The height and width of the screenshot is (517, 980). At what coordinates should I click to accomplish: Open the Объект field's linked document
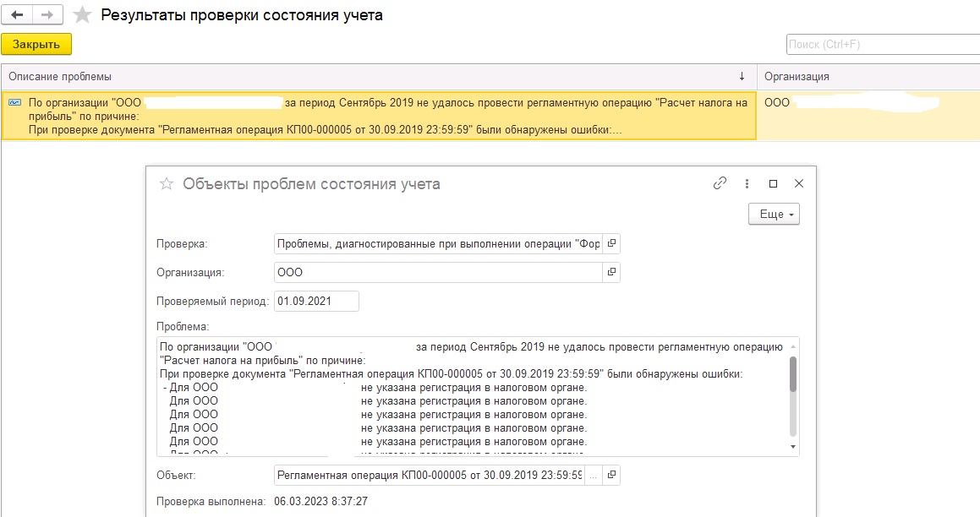(611, 475)
